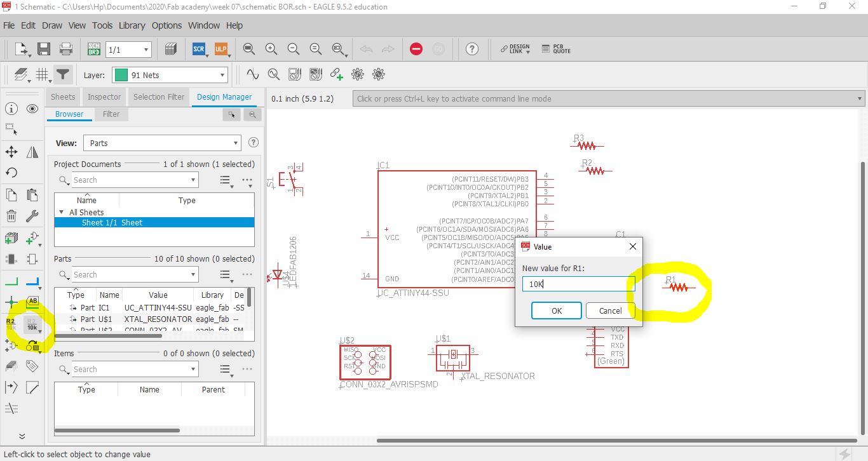
Task: Click the Save icon in the top toolbar
Action: tap(44, 49)
